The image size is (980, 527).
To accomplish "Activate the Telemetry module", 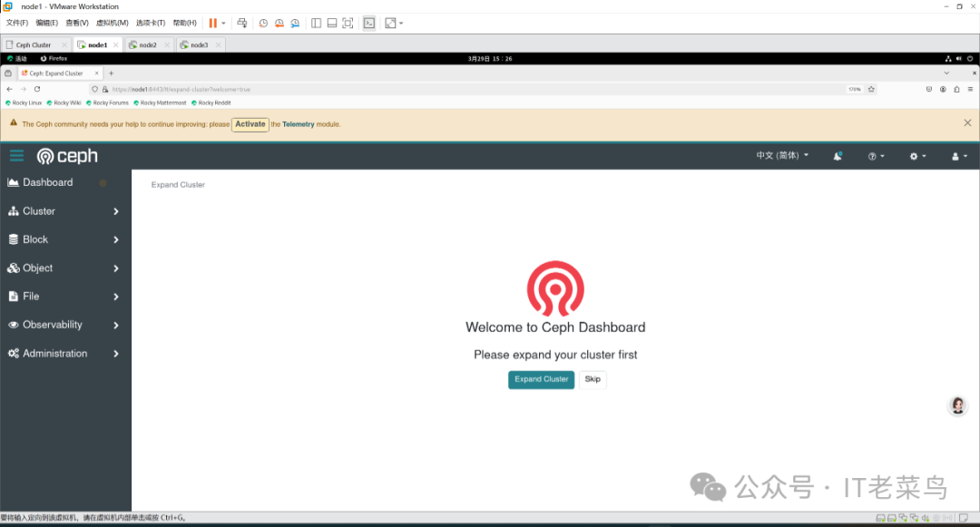I will (250, 124).
